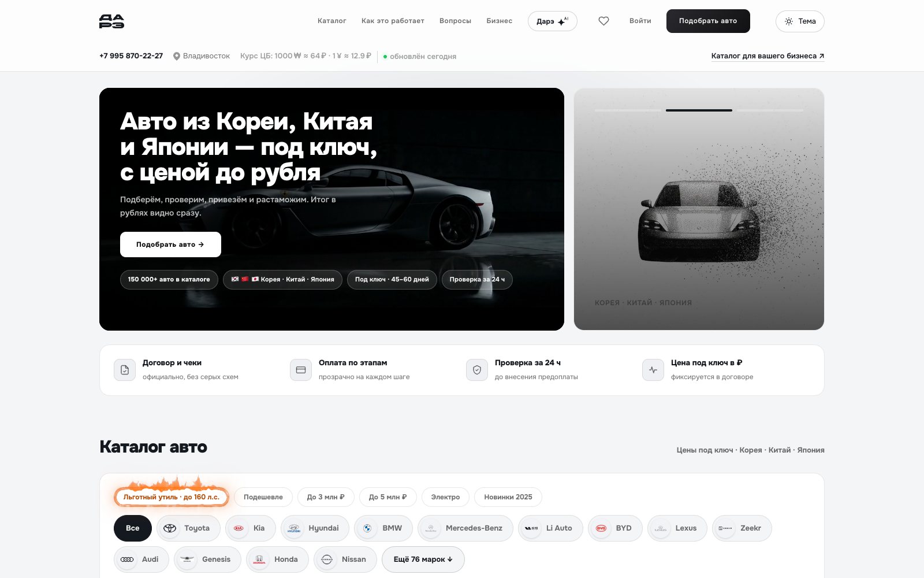Click the hero Проверка за 24 ч badge

pos(477,279)
